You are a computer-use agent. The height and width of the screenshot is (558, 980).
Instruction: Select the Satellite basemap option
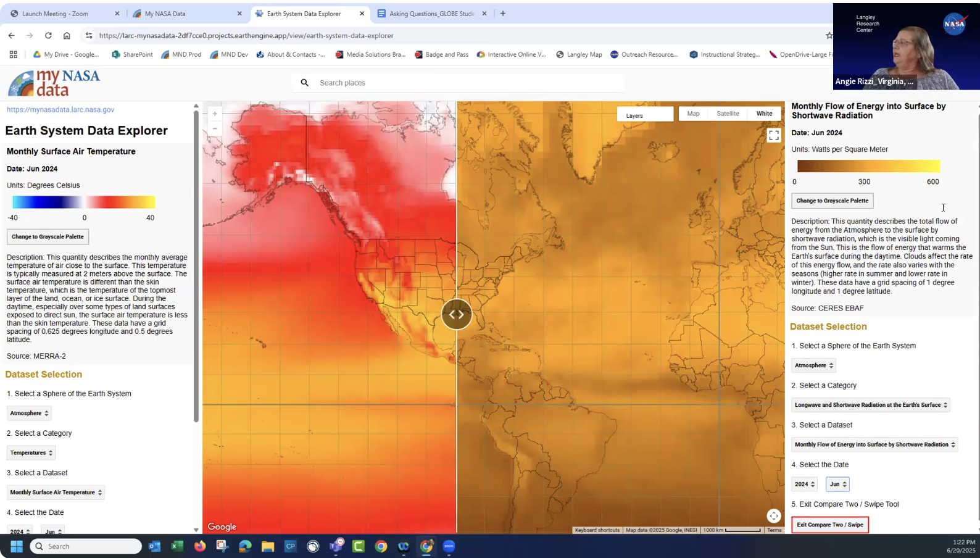pyautogui.click(x=728, y=114)
